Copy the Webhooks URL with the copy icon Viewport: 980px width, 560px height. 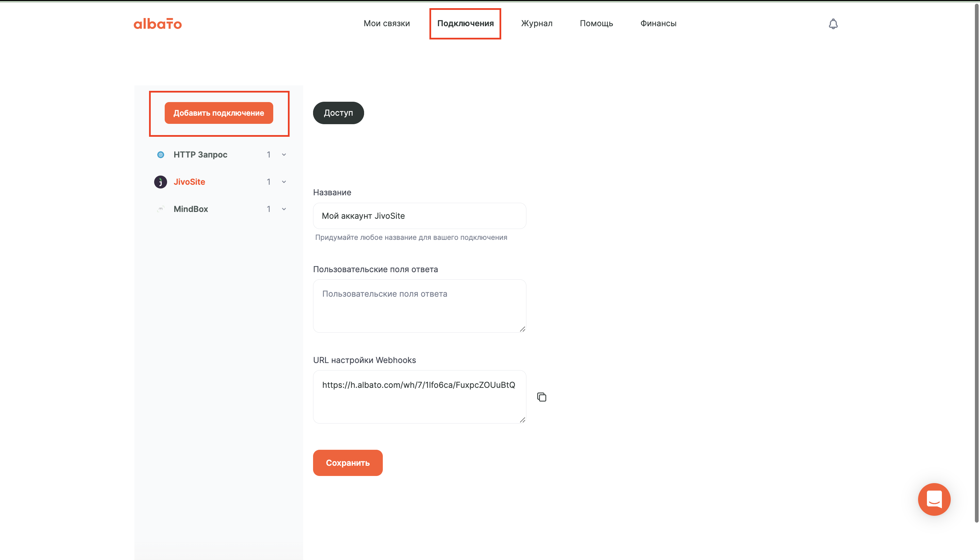pyautogui.click(x=541, y=397)
